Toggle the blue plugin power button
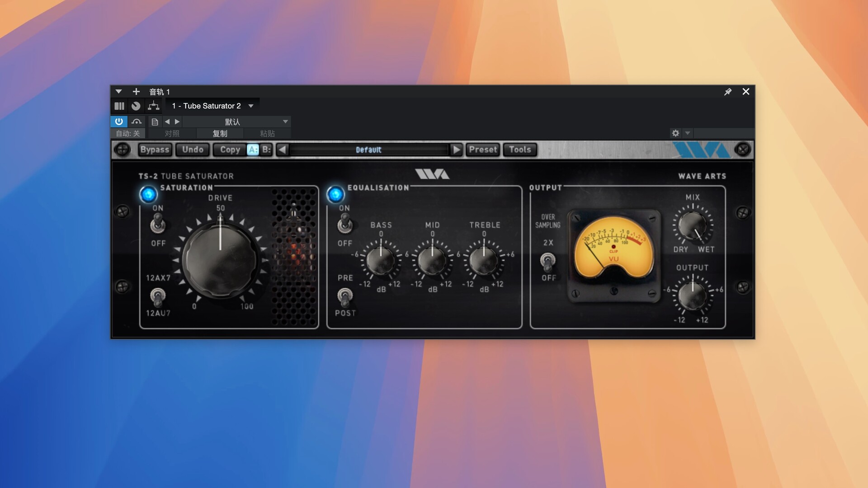Viewport: 868px width, 488px height. [x=119, y=122]
